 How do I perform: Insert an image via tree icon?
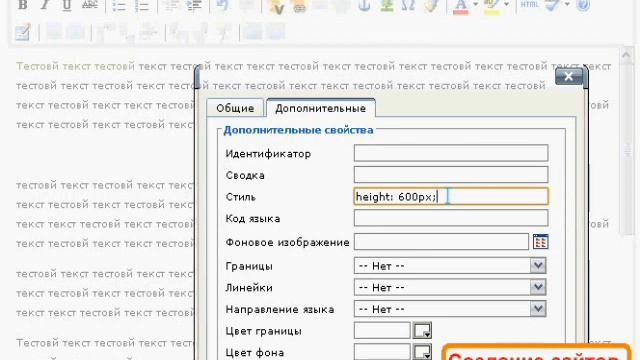387,5
